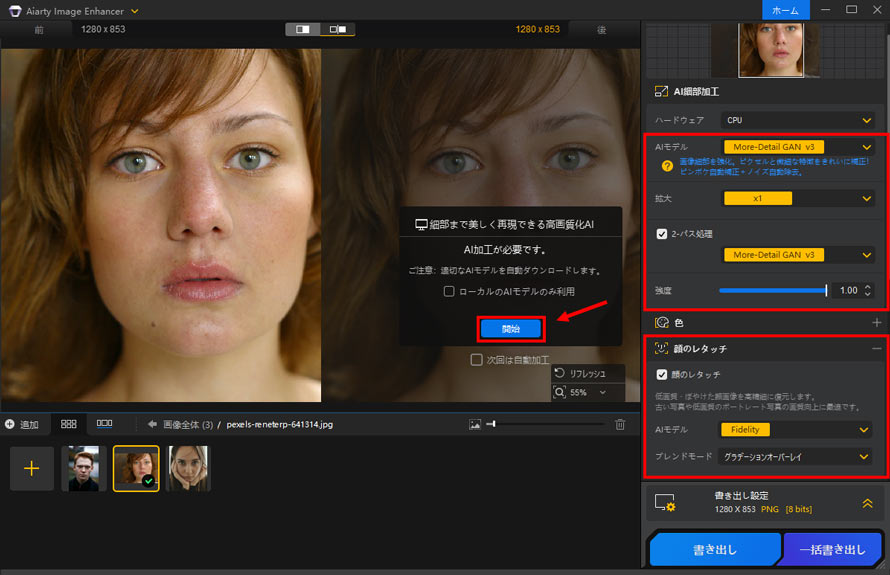Enable 次回は自動加工 checkbox
Viewport: 890px width, 575px height.
(x=477, y=359)
